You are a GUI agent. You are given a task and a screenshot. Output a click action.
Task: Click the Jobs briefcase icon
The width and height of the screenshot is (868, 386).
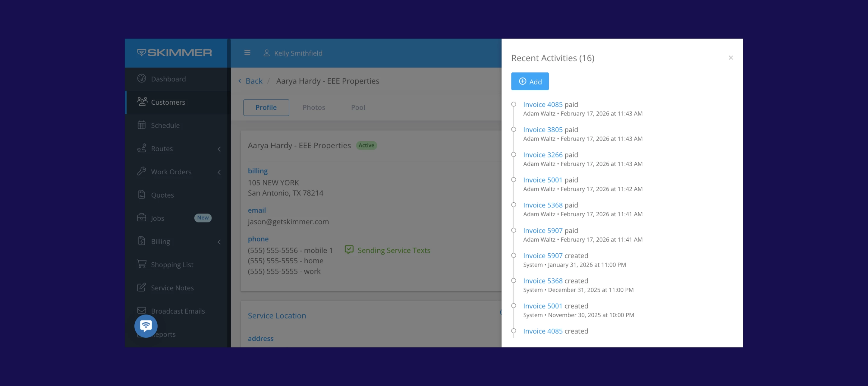pyautogui.click(x=142, y=217)
